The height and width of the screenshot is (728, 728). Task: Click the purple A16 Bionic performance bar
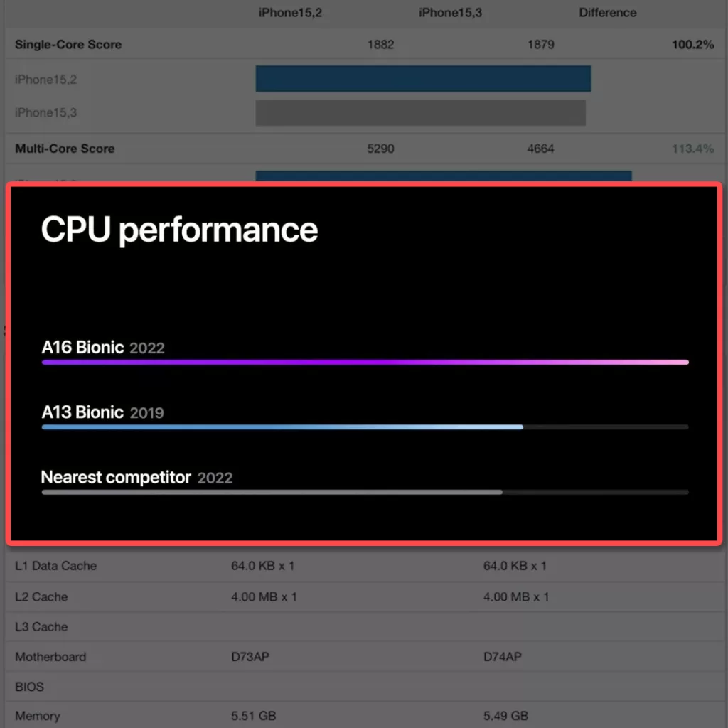(x=365, y=362)
